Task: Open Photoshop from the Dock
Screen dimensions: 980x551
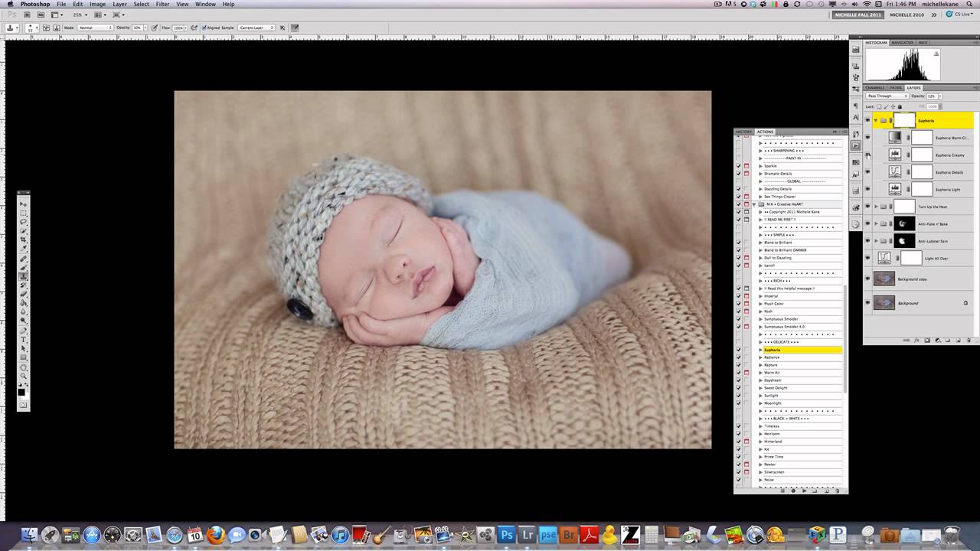Action: coord(506,535)
